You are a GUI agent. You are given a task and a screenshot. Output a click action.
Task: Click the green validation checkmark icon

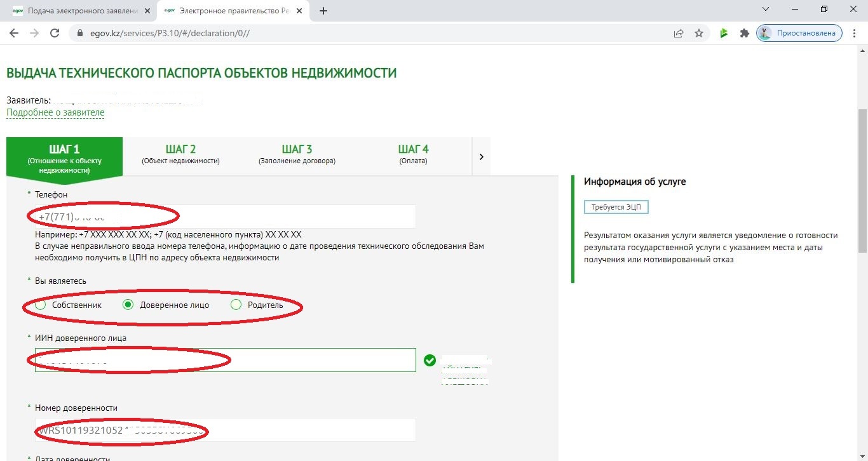coord(430,361)
